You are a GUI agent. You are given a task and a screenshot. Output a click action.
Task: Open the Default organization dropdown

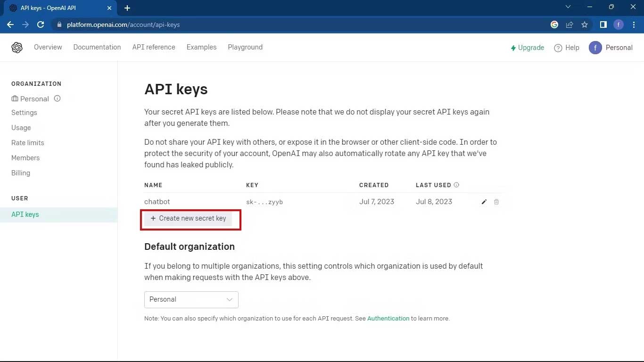click(x=191, y=299)
